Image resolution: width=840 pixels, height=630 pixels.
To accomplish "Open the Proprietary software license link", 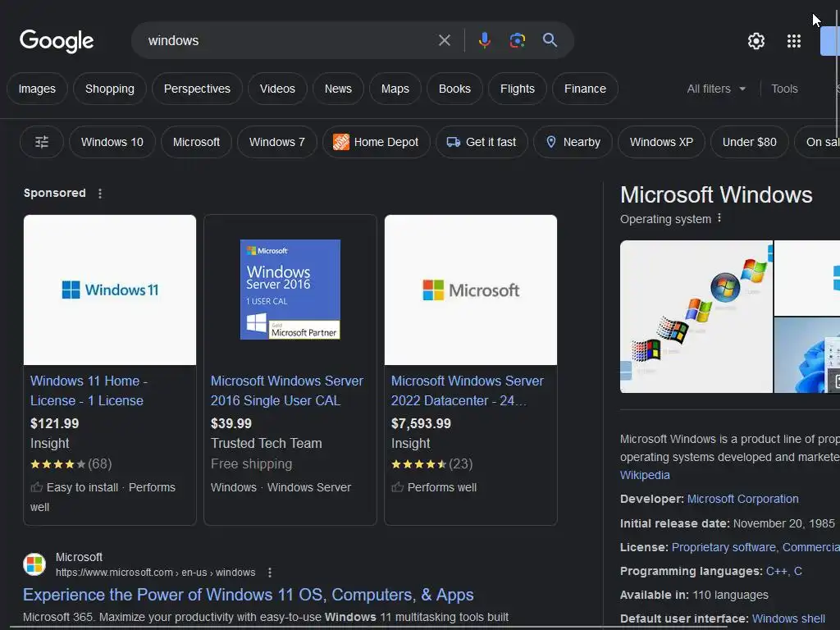I will pos(724,547).
